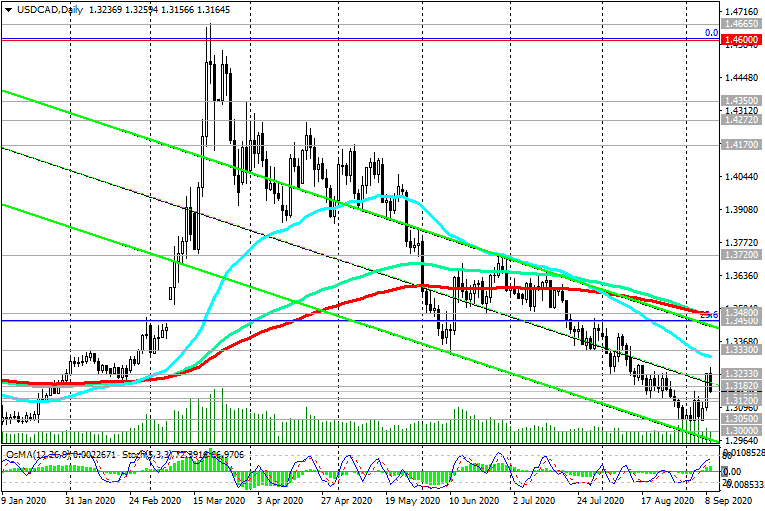The height and width of the screenshot is (511, 765).
Task: Click the 1.39080 price axis value
Action: coord(742,210)
